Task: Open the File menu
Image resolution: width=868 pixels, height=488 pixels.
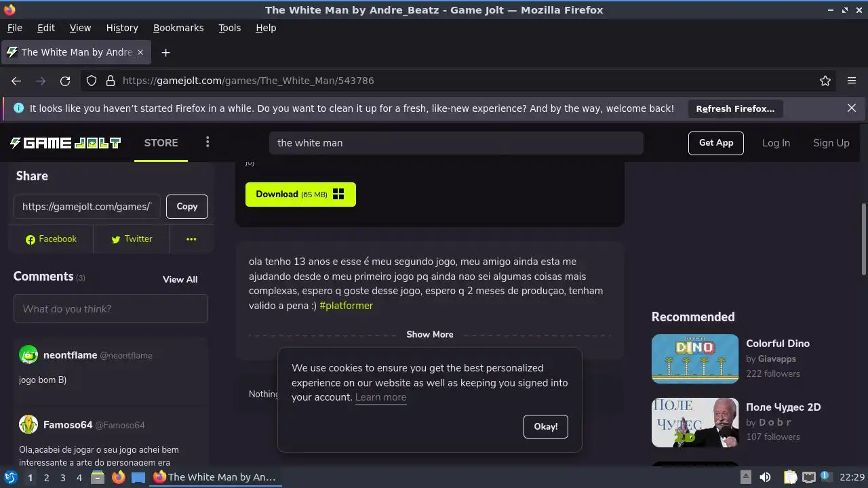Action: (x=14, y=28)
